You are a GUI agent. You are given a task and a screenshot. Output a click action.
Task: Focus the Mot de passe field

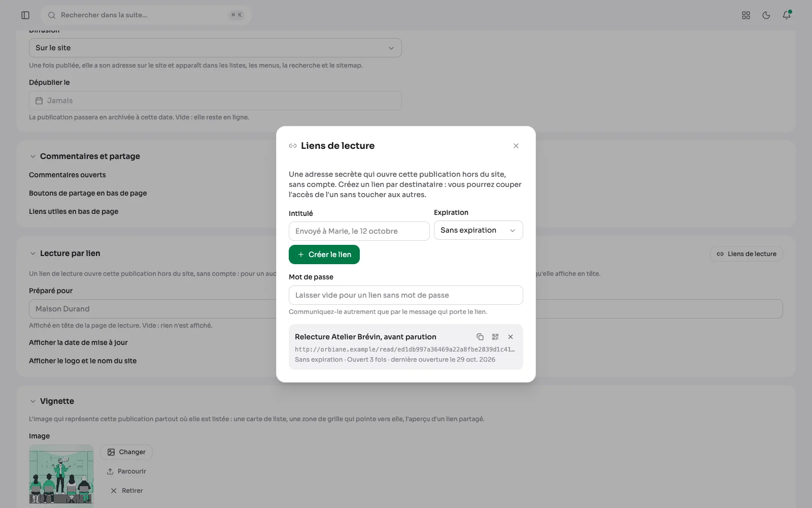(x=406, y=295)
